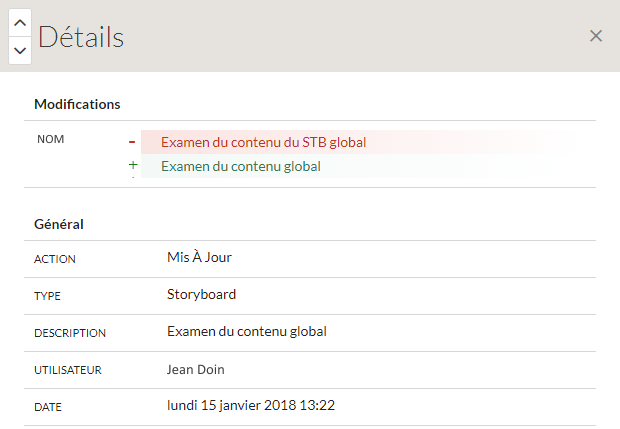The width and height of the screenshot is (620, 429).
Task: Go to next entry with down chevron
Action: 20,51
